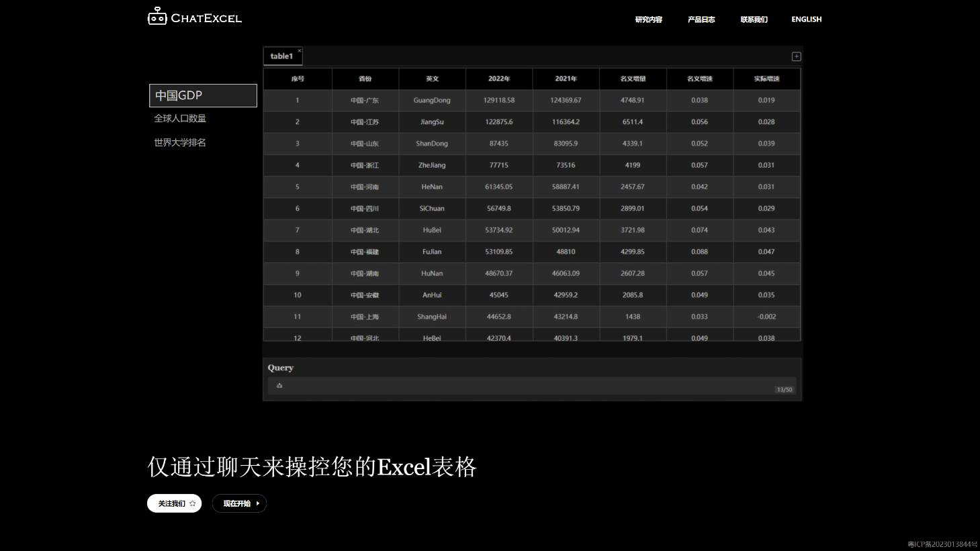Image resolution: width=980 pixels, height=551 pixels.
Task: Click the 实际增速 column header
Action: pyautogui.click(x=766, y=79)
